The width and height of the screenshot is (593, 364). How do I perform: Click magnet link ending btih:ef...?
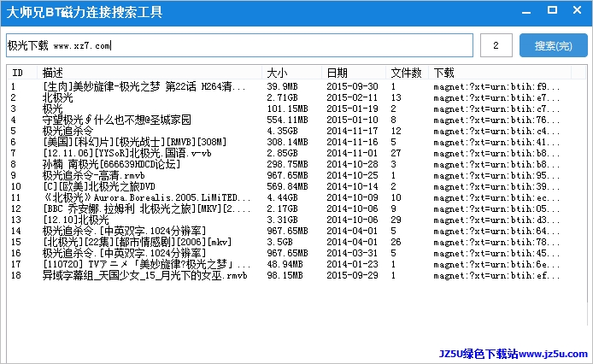tap(496, 276)
